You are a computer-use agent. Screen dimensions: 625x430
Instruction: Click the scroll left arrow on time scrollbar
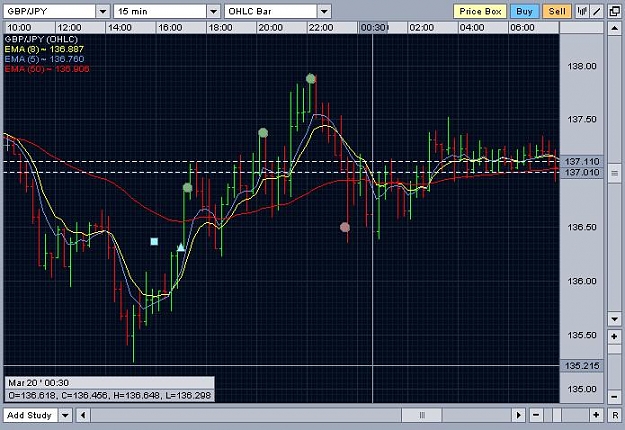(83, 415)
